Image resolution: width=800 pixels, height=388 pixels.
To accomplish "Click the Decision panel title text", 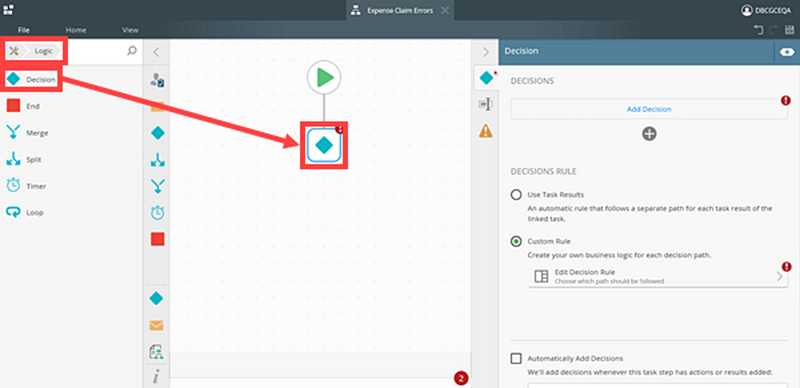I will coord(521,51).
